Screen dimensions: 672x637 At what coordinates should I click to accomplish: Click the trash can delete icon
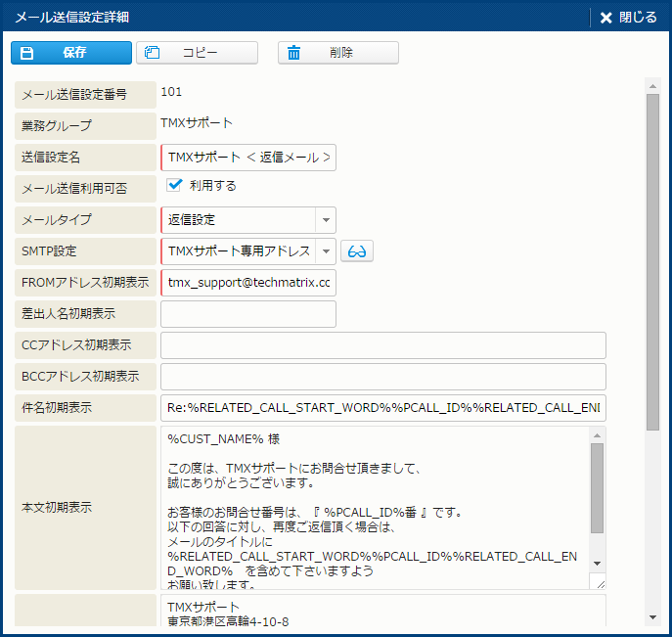click(293, 53)
